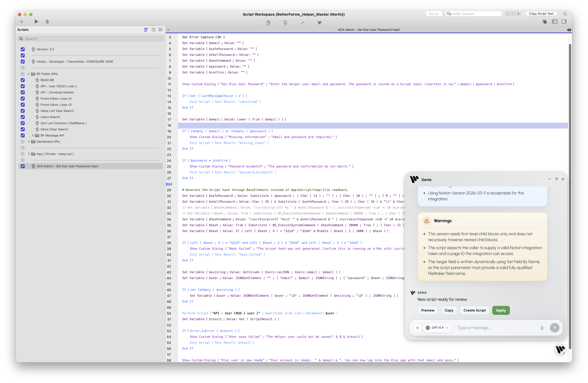588x383 pixels.
Task: Expand the App ( Private - keep out ) folder
Action: (29, 154)
